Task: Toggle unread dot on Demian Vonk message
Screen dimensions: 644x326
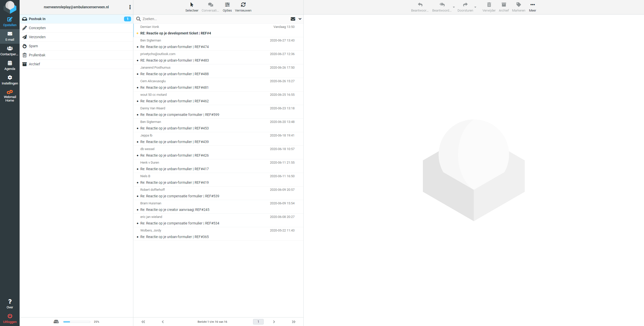Action: pyautogui.click(x=137, y=33)
